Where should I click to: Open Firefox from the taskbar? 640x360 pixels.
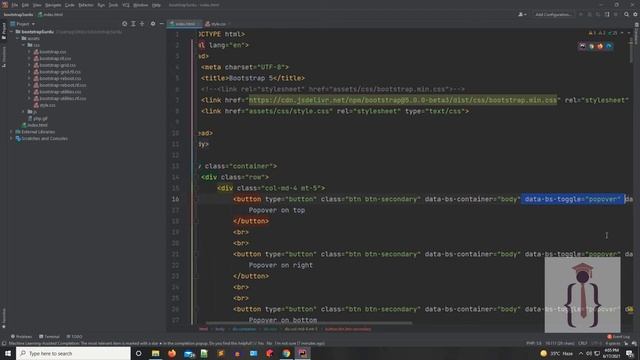[172, 353]
